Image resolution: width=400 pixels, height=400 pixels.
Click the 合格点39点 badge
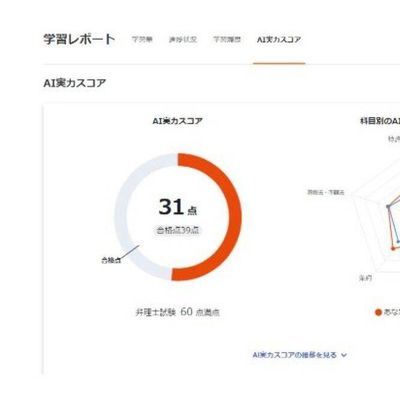click(x=178, y=230)
